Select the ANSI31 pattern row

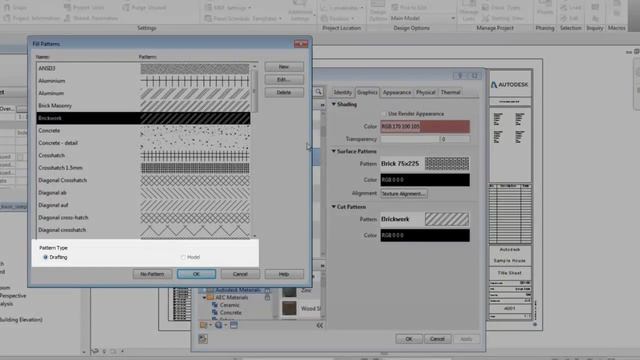143,68
